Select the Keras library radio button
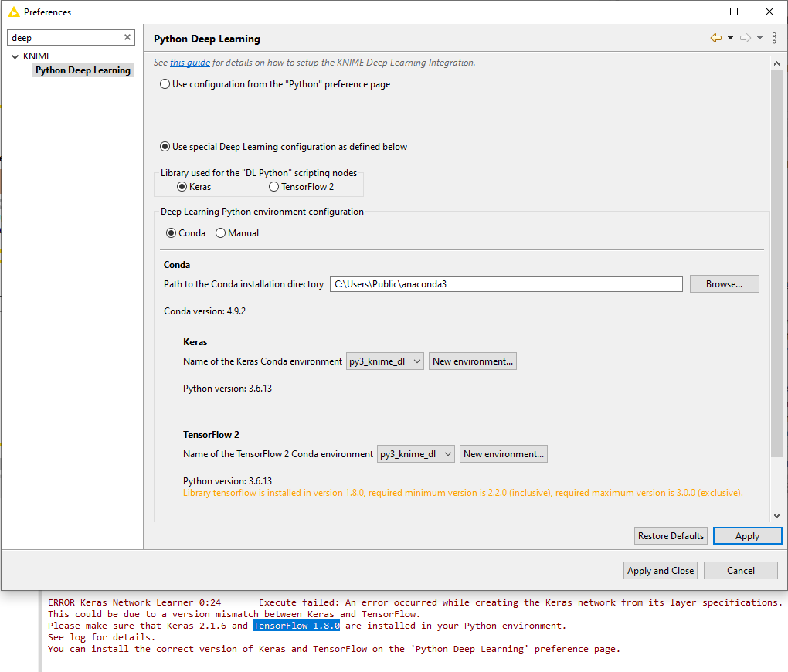 pos(182,186)
